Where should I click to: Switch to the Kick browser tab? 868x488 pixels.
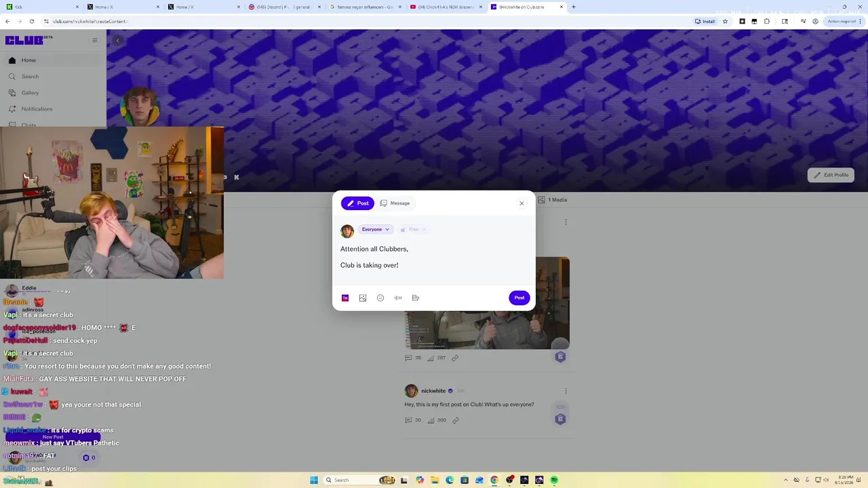41,7
